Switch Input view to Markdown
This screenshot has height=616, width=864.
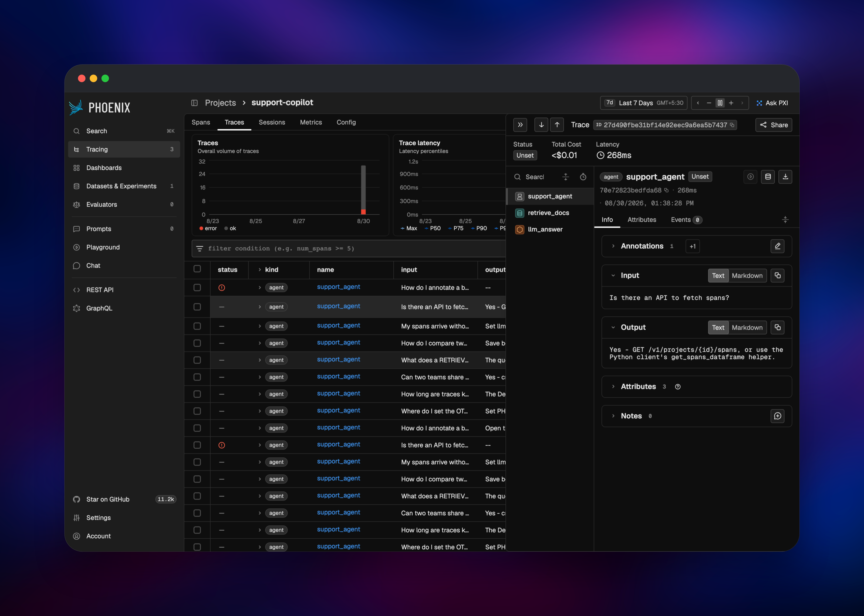[747, 275]
